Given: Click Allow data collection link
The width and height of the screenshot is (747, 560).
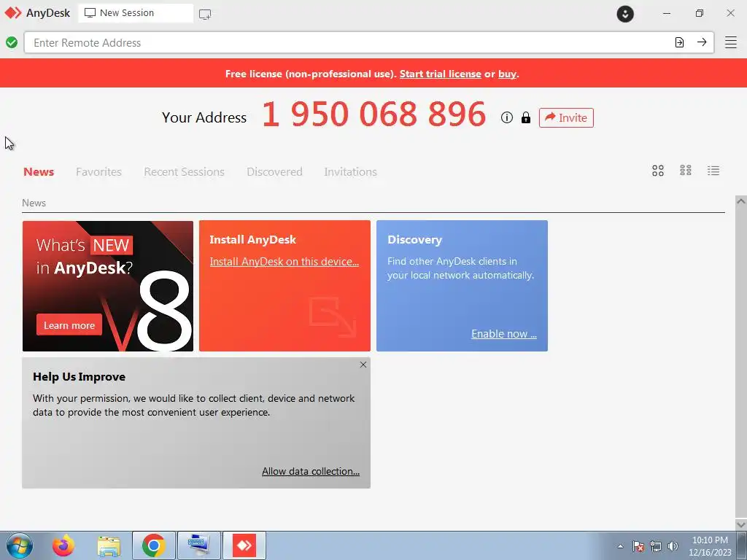Looking at the screenshot, I should [311, 471].
